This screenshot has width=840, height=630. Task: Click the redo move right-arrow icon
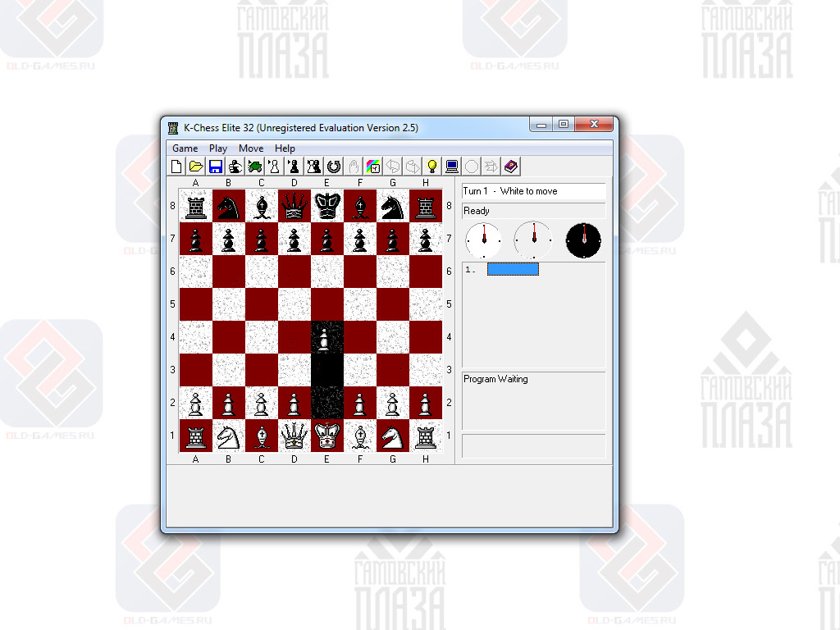pos(413,167)
